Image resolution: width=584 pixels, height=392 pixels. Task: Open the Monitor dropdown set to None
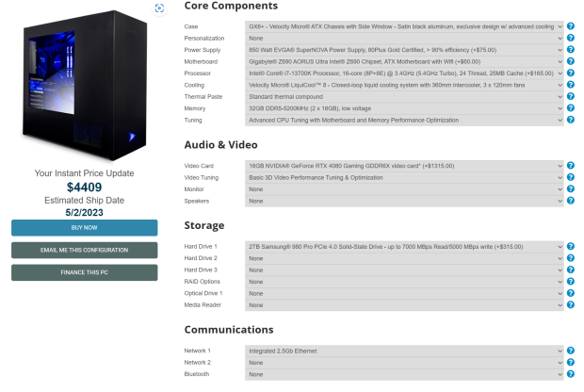(404, 188)
